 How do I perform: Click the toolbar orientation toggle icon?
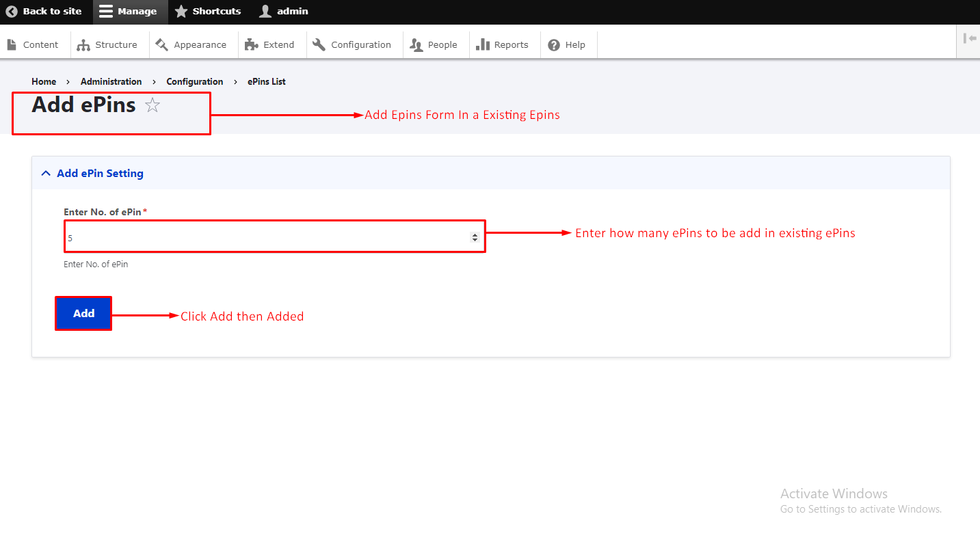969,39
